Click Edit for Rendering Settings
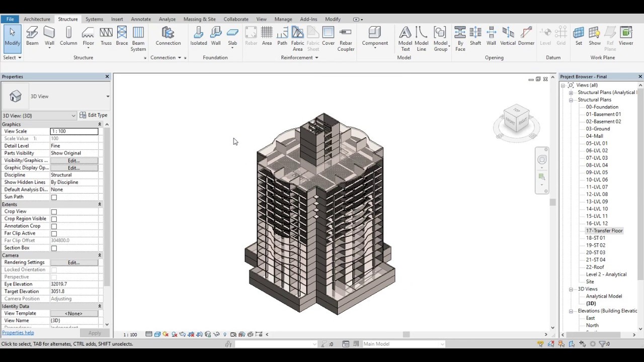 [x=74, y=262]
